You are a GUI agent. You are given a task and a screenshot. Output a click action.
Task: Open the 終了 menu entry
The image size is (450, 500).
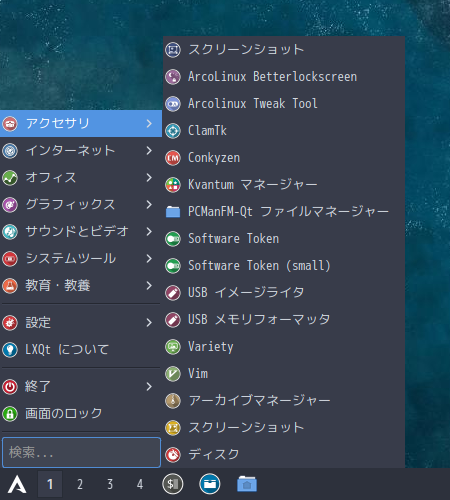click(81, 387)
